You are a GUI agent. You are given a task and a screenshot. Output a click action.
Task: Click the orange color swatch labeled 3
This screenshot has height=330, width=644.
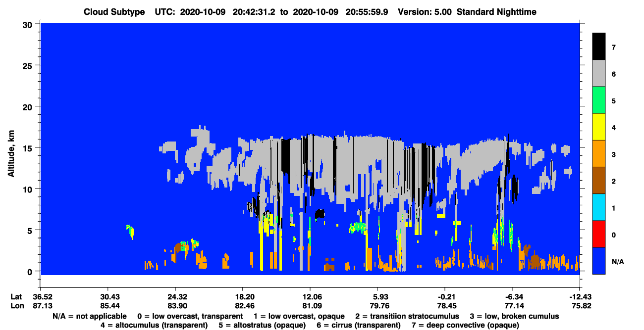click(x=599, y=153)
